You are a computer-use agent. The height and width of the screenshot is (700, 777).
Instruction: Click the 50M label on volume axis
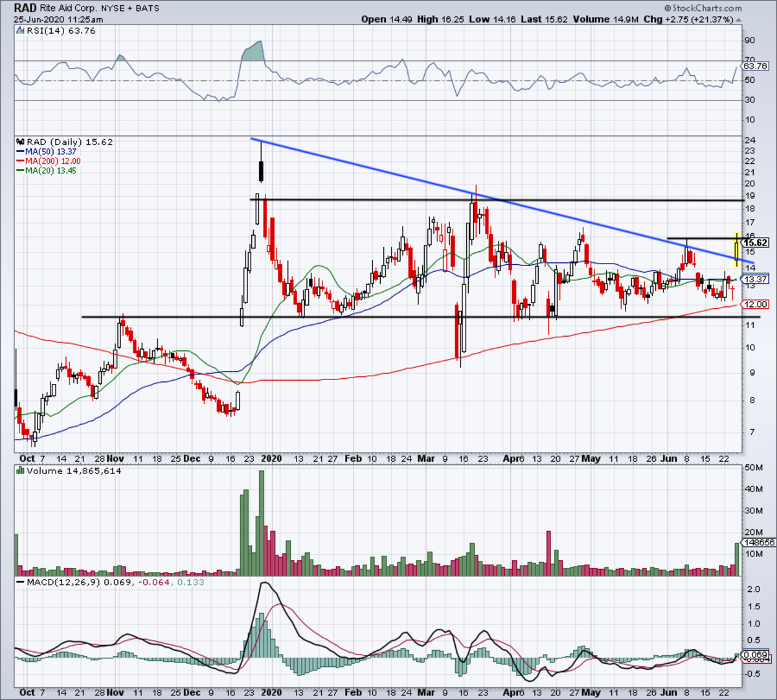pos(753,468)
